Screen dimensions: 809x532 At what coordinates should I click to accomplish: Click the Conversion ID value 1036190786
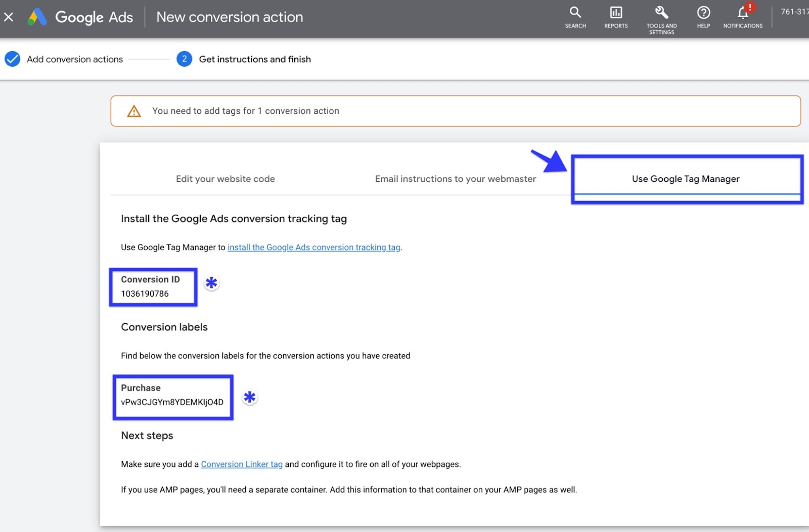[x=145, y=294]
